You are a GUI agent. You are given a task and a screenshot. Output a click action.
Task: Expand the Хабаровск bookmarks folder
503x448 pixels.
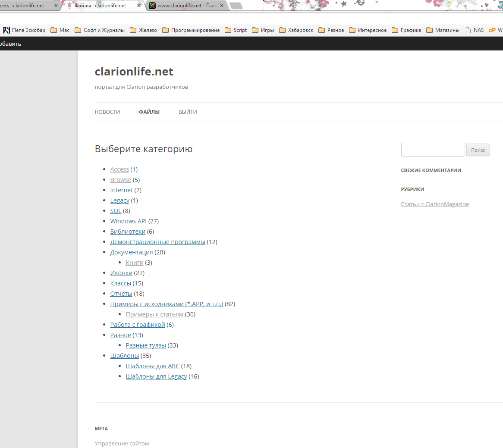click(296, 30)
